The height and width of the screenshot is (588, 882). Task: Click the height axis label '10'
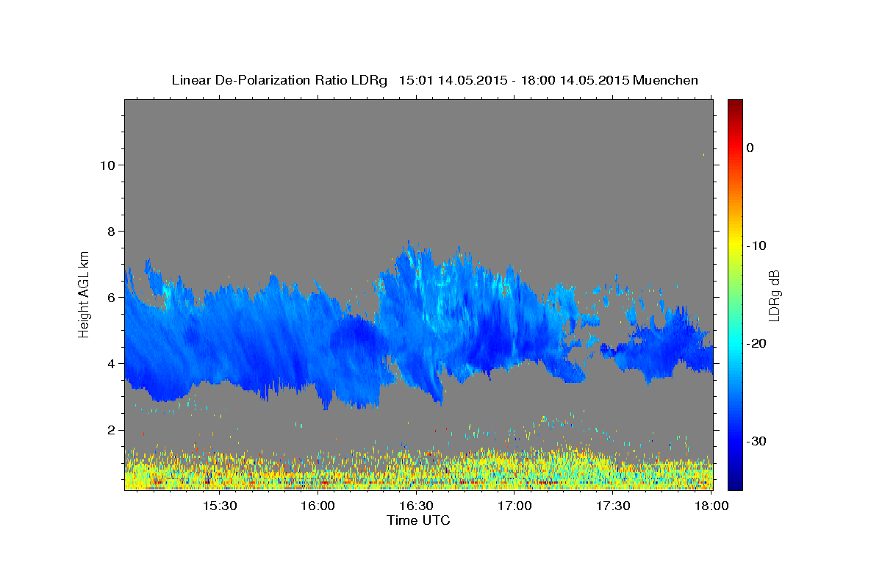pos(107,165)
